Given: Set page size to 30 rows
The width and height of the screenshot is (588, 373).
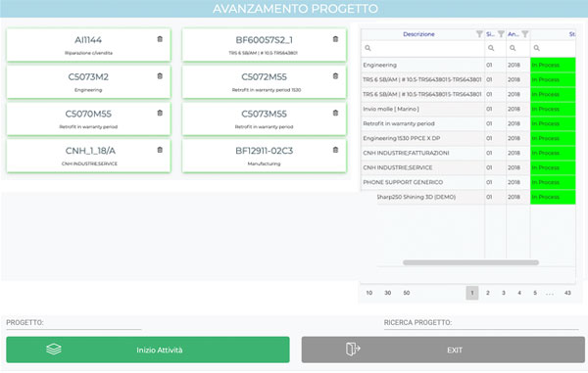Looking at the screenshot, I should click(388, 293).
